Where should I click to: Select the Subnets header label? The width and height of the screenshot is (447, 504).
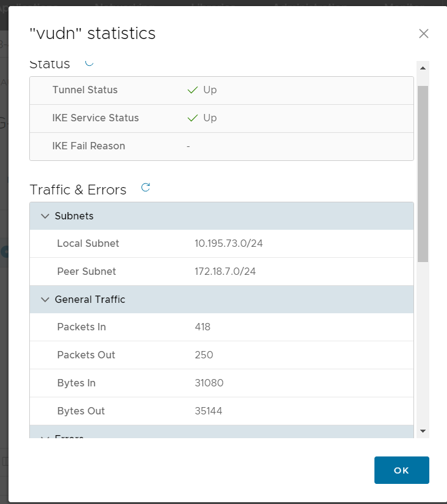pyautogui.click(x=74, y=216)
